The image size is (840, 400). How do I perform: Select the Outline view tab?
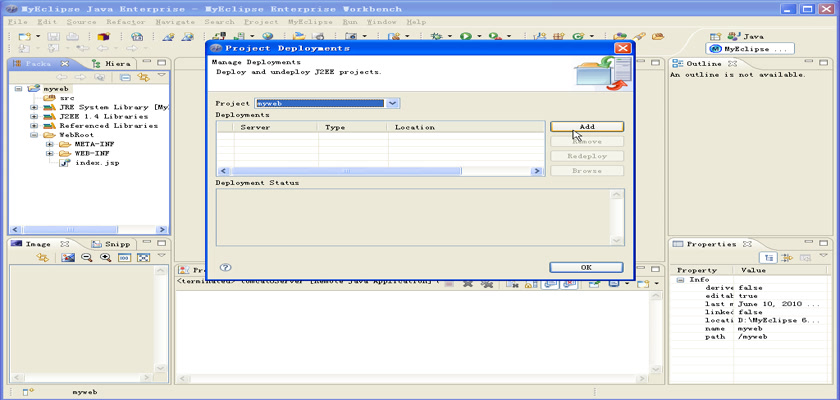(x=704, y=63)
